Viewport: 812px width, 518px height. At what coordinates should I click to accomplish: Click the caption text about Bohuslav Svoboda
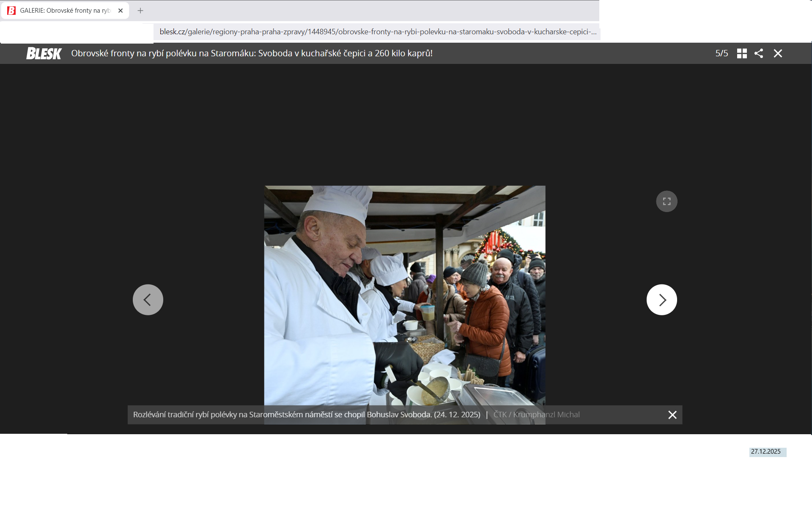[307, 415]
